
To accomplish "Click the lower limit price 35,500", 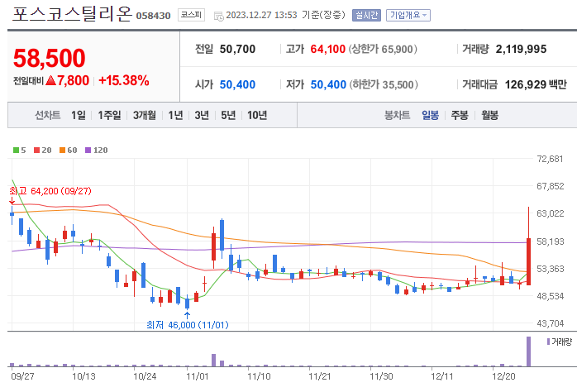I will 398,84.
